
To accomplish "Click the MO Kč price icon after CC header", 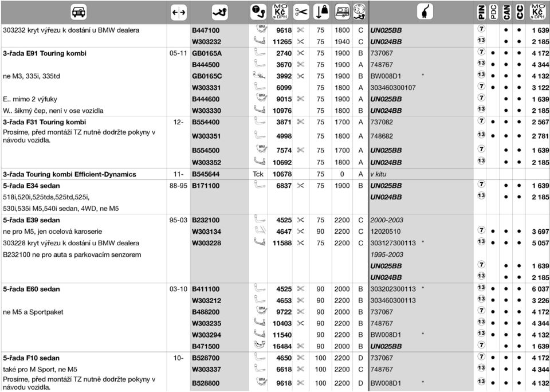I will [x=538, y=12].
